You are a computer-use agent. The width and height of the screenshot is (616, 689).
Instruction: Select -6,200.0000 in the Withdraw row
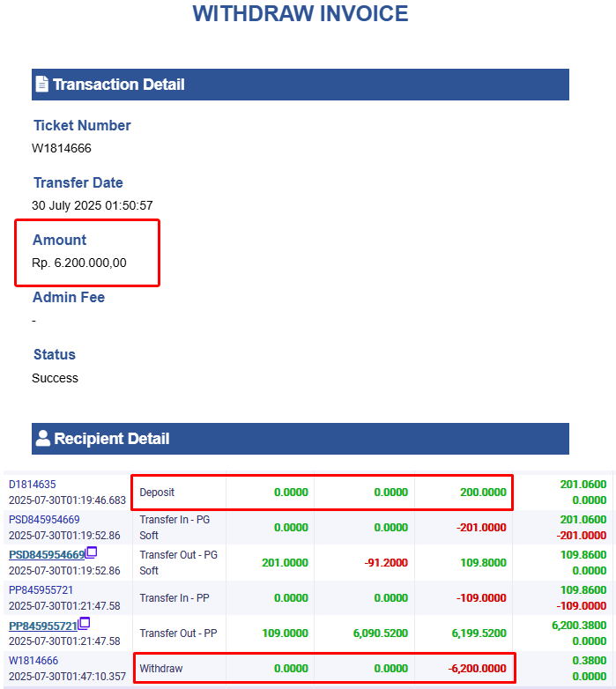[x=477, y=669]
